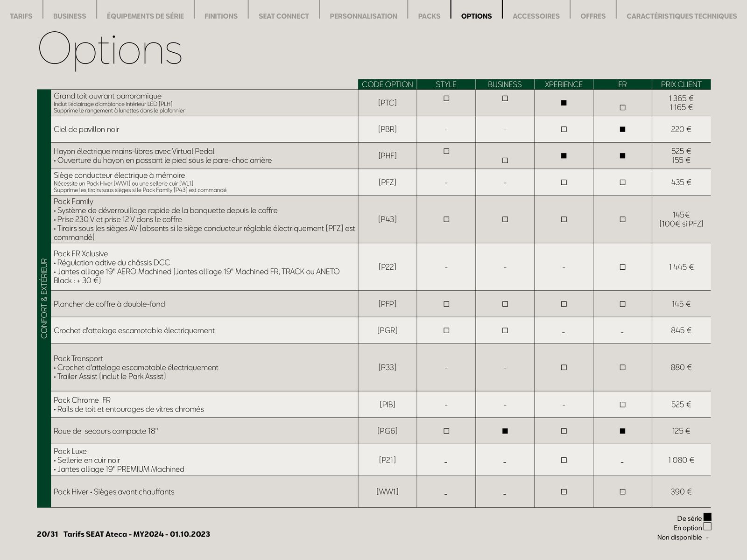This screenshot has width=747, height=560.
Task: Click filled Xperience box for Hayon électrique
Action: click(x=564, y=156)
